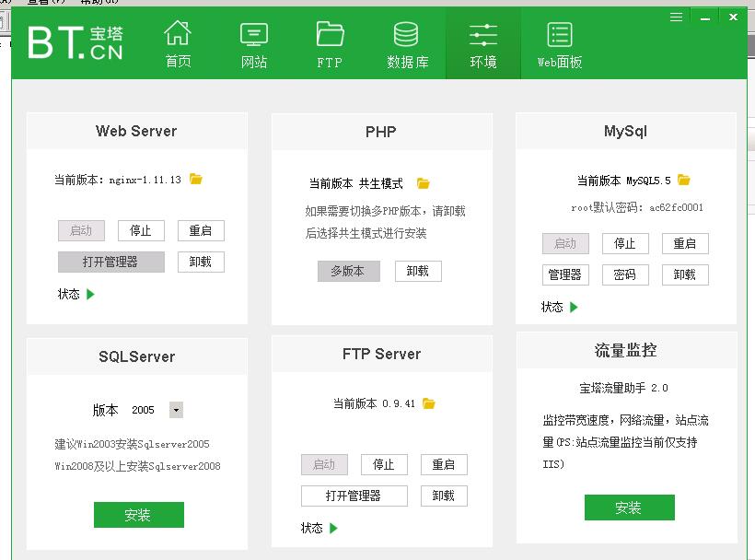Click the PHP card heading
The height and width of the screenshot is (560, 755).
point(381,132)
